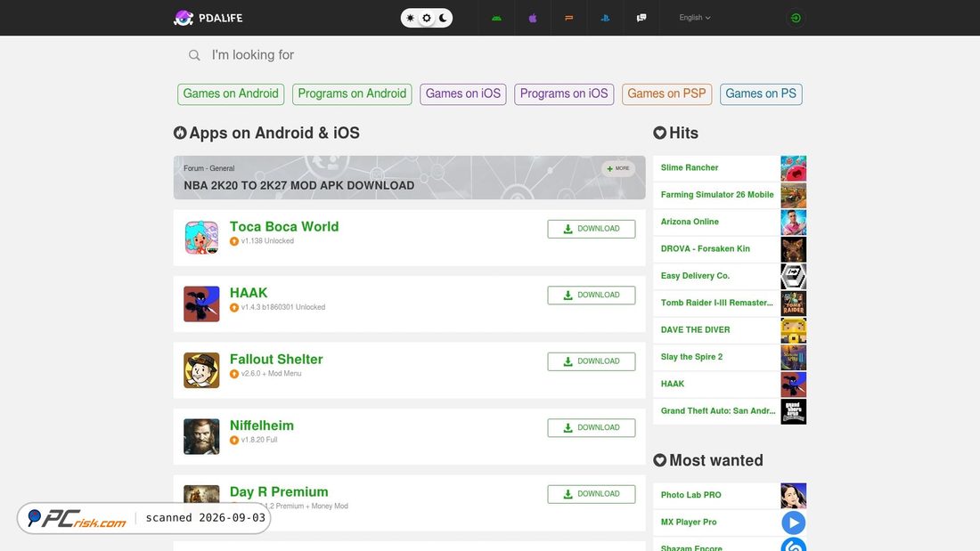
Task: Click the Slime Rancher thumbnail in Hits
Action: coord(793,168)
